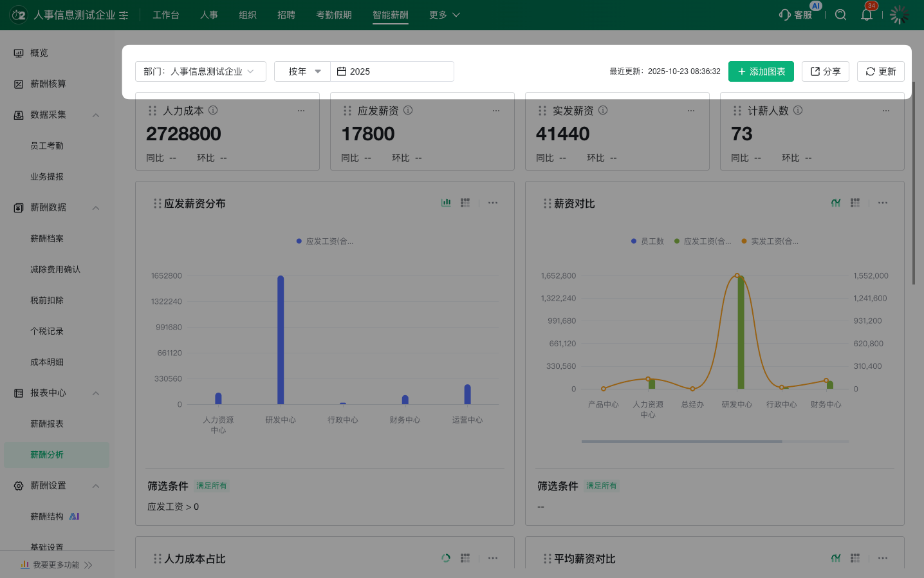Viewport: 924px width, 578px height.
Task: Open the notifications bell icon
Action: [x=867, y=15]
